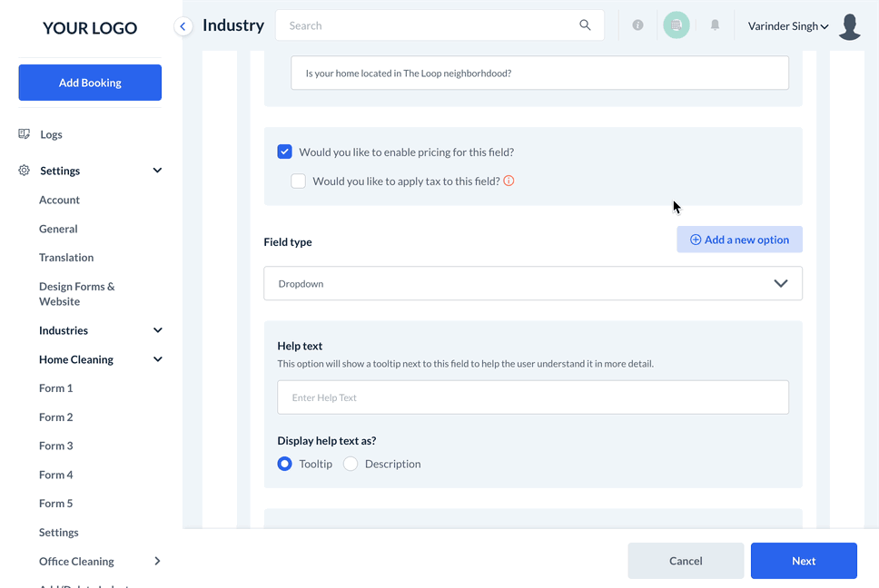Screen dimensions: 879x588
Task: Check apply tax to this field
Action: 298,181
